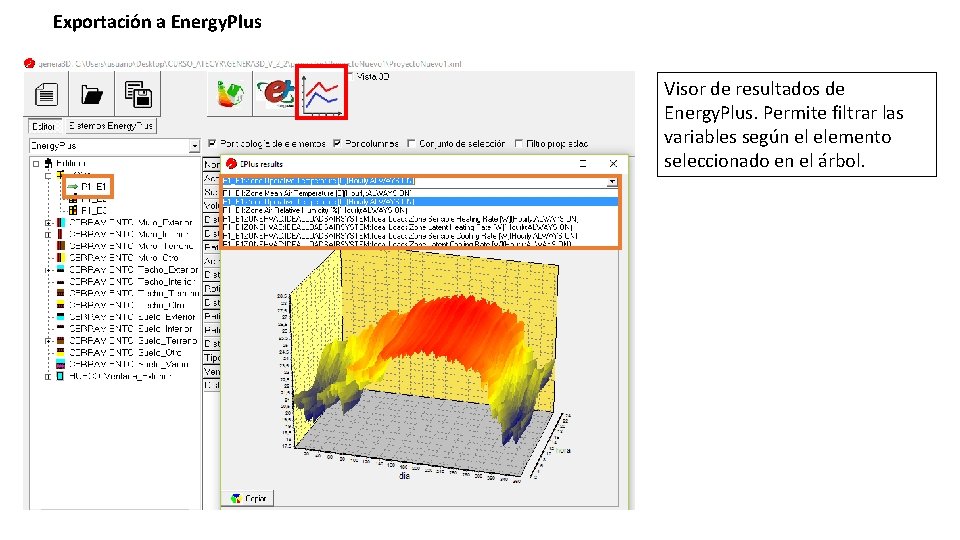The width and height of the screenshot is (960, 540).
Task: Click the save copy diskette icon
Action: [138, 94]
